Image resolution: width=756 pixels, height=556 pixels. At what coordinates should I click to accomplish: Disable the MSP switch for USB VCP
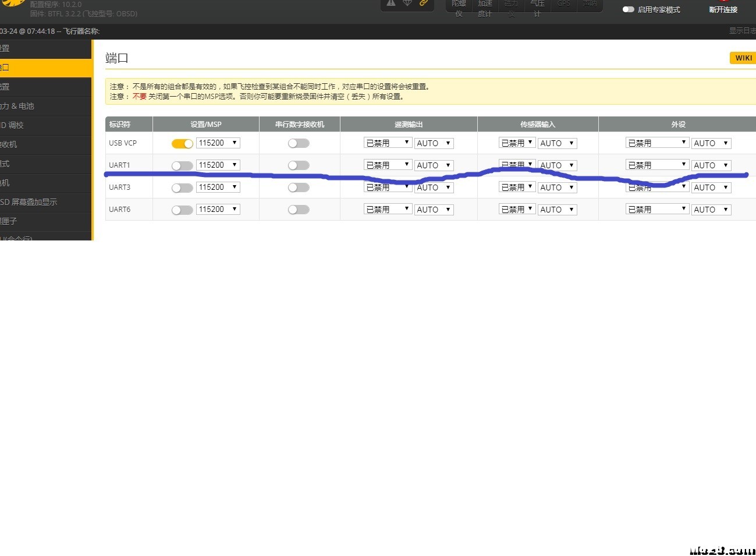182,143
